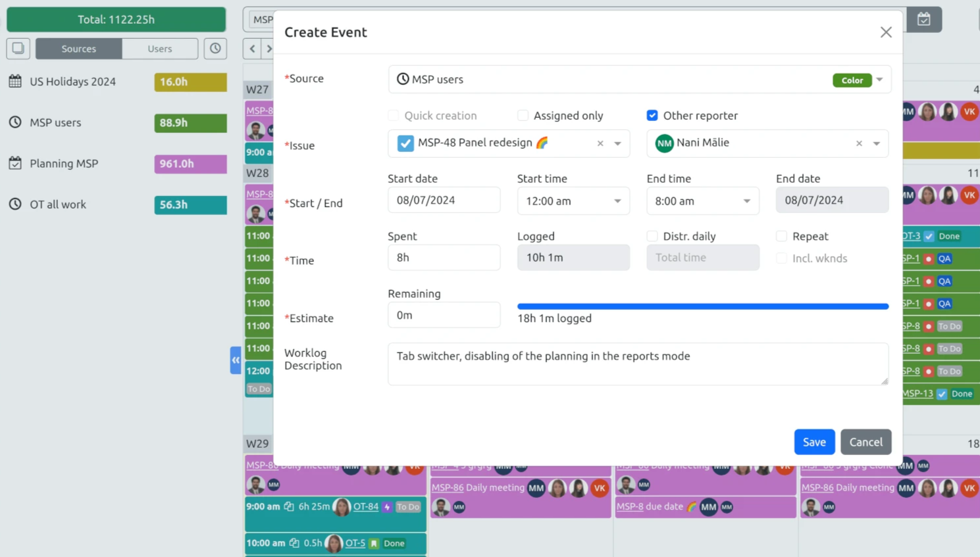Click the blue check icon beside MSP-13
The height and width of the screenshot is (557, 980).
(x=942, y=394)
